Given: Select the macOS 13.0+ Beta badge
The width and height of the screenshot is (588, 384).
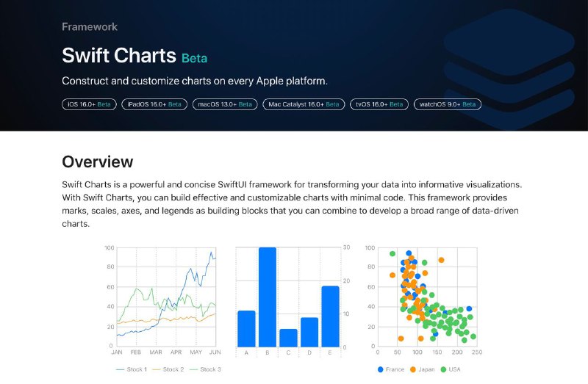Looking at the screenshot, I should (x=225, y=104).
